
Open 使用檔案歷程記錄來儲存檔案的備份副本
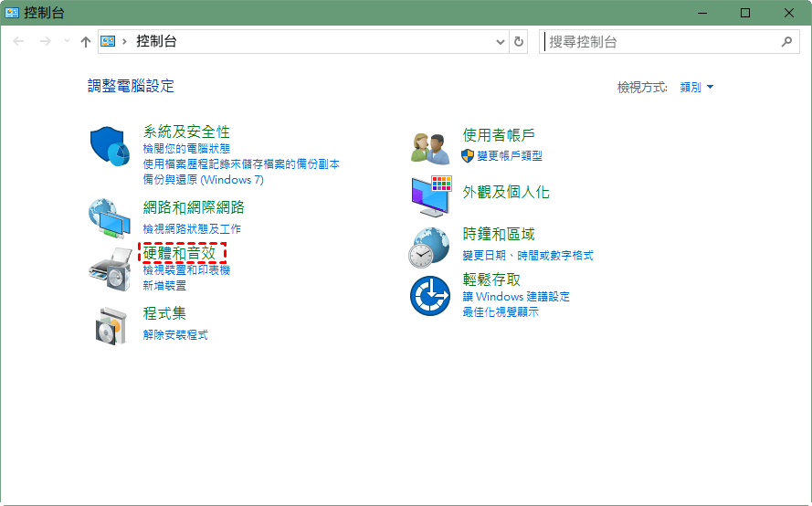coord(241,164)
